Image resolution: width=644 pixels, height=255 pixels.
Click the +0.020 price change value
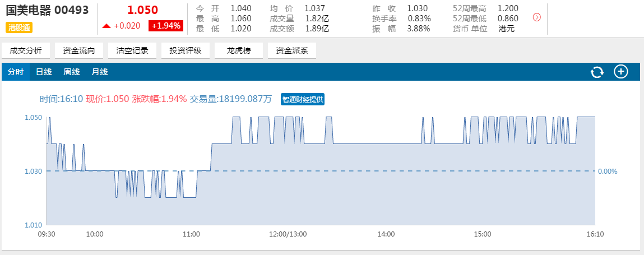tap(127, 26)
